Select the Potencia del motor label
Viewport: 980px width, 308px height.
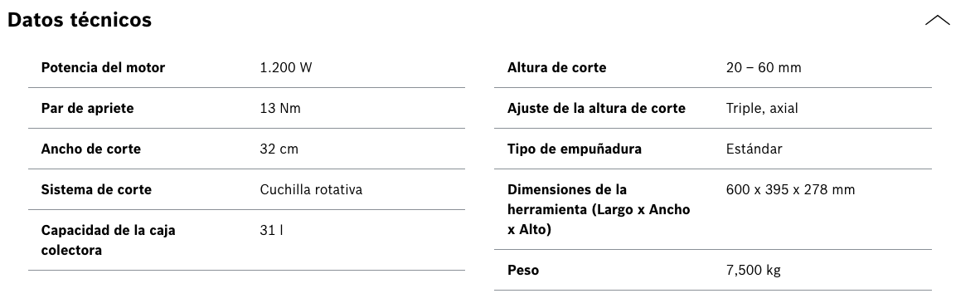[x=103, y=67]
